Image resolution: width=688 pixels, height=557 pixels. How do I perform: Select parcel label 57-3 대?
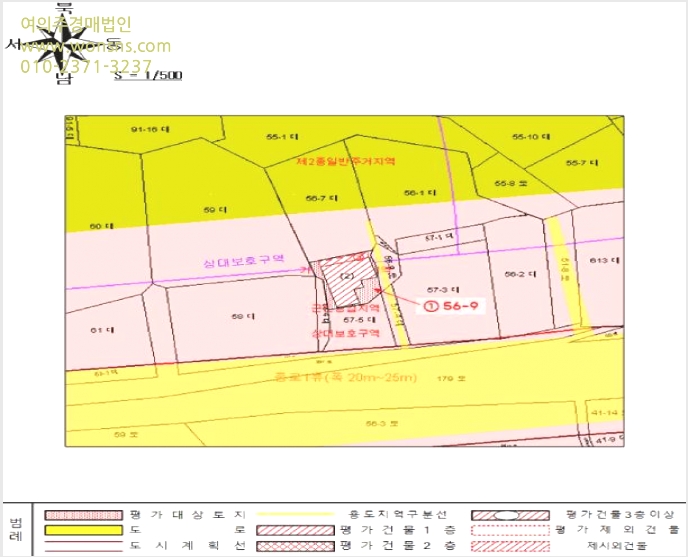coord(443,290)
